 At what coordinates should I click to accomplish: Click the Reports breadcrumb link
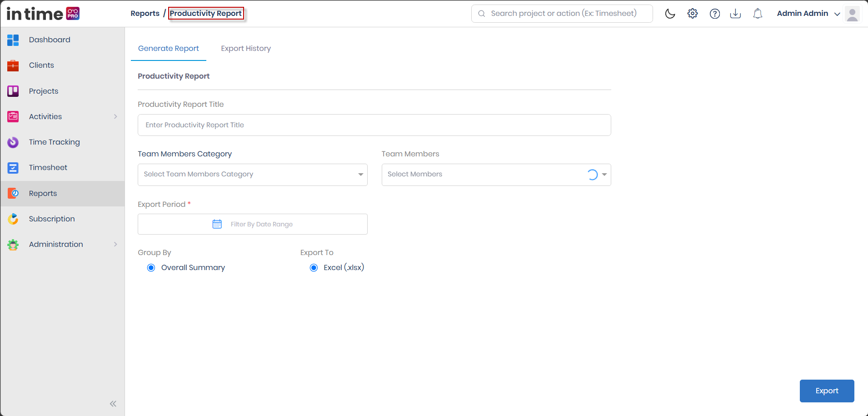145,13
